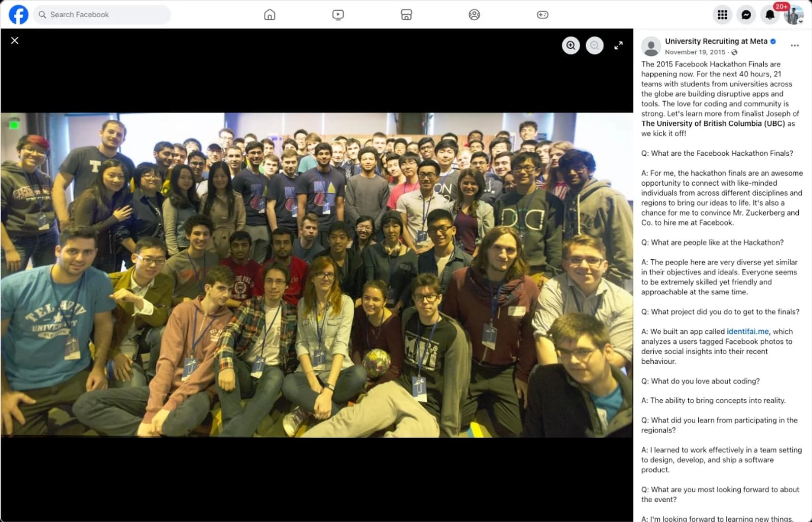Image resolution: width=812 pixels, height=522 pixels.
Task: Follow the identifai.me link
Action: tap(748, 331)
